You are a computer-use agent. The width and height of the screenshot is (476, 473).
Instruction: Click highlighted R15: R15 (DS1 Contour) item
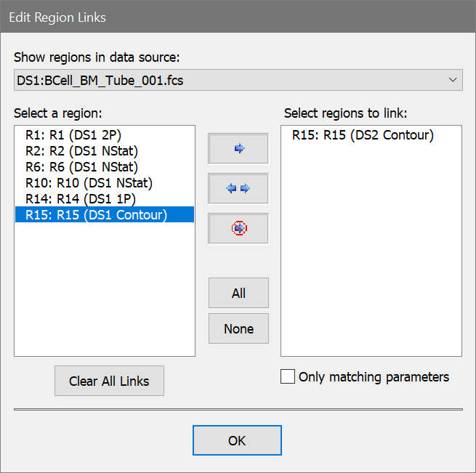coord(96,214)
